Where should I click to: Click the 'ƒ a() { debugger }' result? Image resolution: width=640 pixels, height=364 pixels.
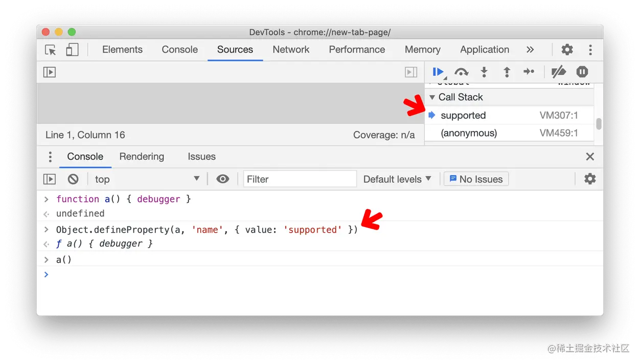click(104, 244)
